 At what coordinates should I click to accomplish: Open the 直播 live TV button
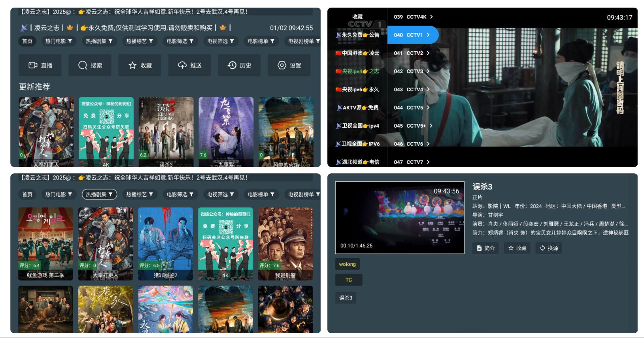pos(40,65)
